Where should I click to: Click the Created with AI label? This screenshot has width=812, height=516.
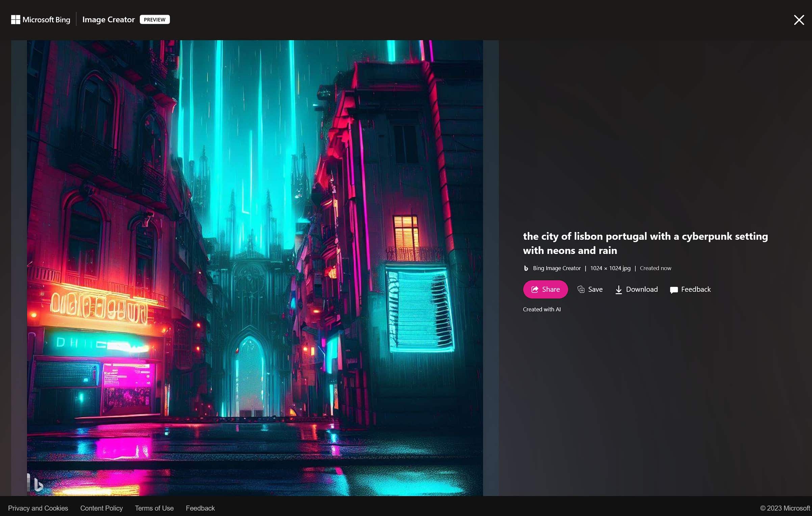coord(542,309)
